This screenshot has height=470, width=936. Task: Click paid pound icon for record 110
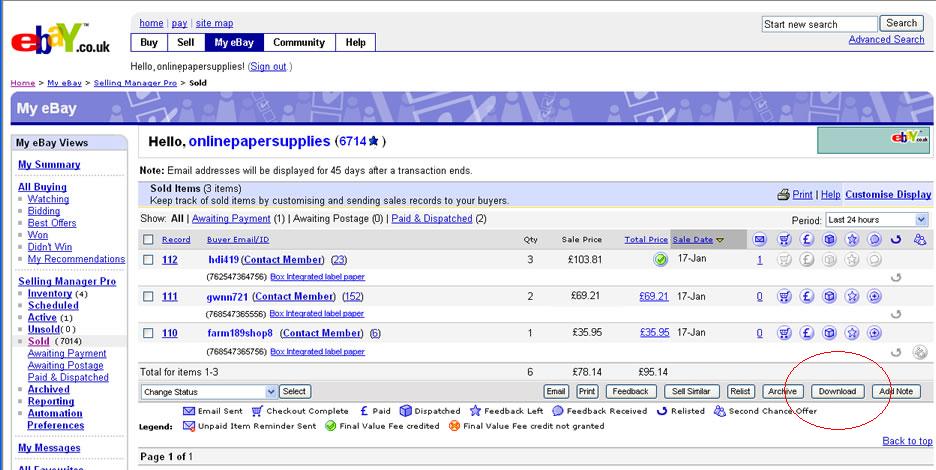806,333
